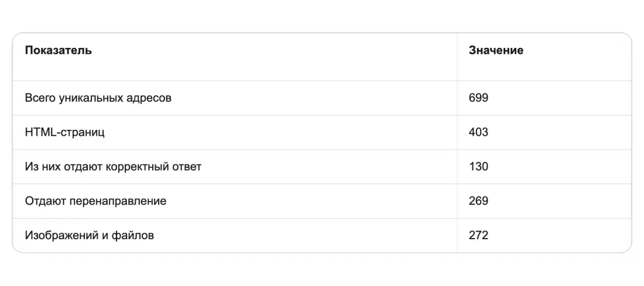Screen dimensions: 644x286
Task: Select the 'HTML-страниц' row label
Action: click(x=65, y=133)
